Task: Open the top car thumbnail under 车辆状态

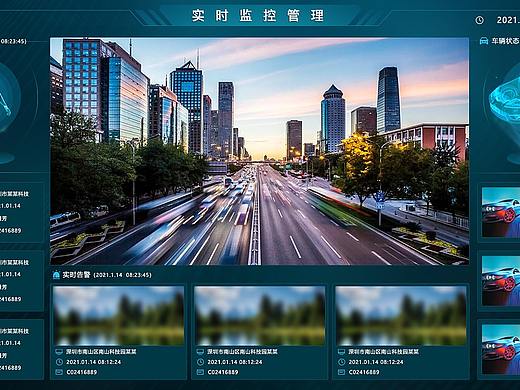Action: pos(501,212)
